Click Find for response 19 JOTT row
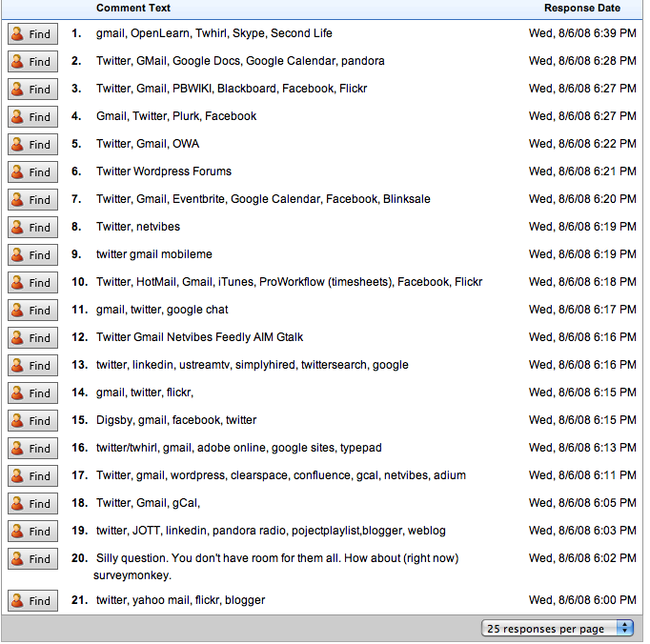 pos(32,531)
